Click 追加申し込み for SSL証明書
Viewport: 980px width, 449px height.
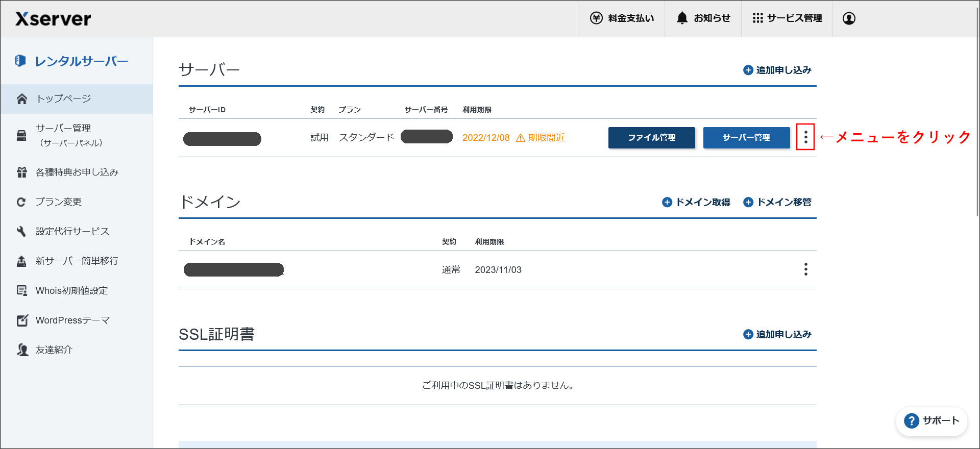coord(777,334)
